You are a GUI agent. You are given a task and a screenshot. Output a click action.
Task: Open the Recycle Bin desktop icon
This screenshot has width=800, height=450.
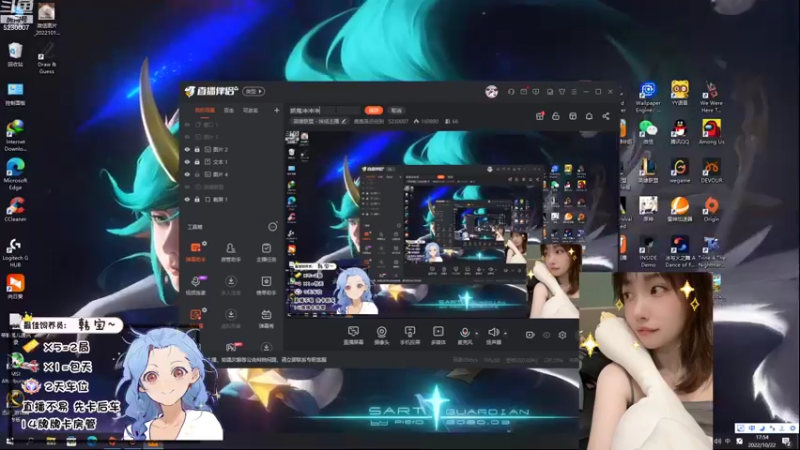(15, 55)
